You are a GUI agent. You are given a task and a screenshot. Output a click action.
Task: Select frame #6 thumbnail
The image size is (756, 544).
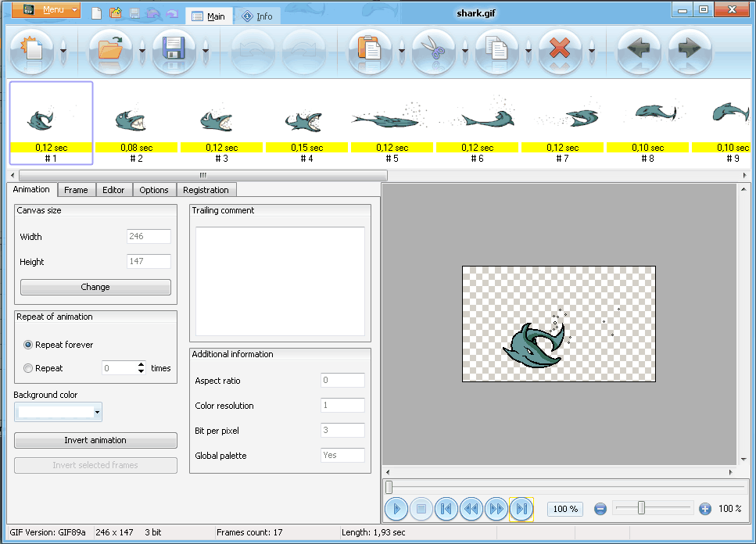[x=478, y=123]
